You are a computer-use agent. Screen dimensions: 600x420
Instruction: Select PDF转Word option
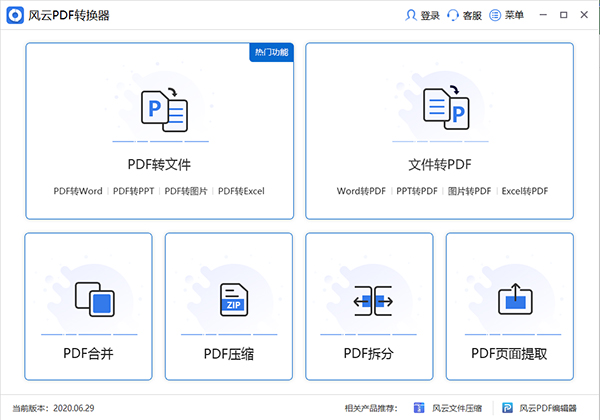(78, 190)
